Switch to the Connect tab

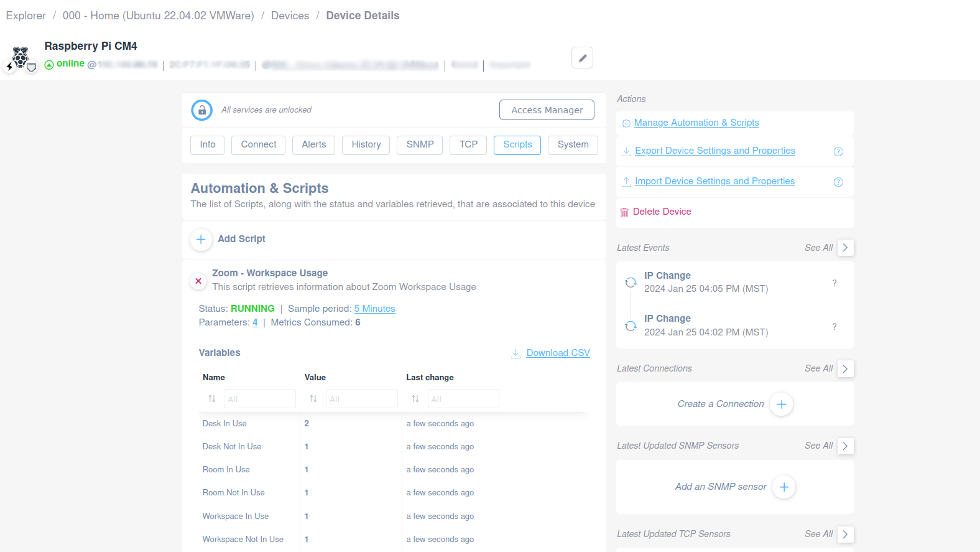tap(259, 145)
